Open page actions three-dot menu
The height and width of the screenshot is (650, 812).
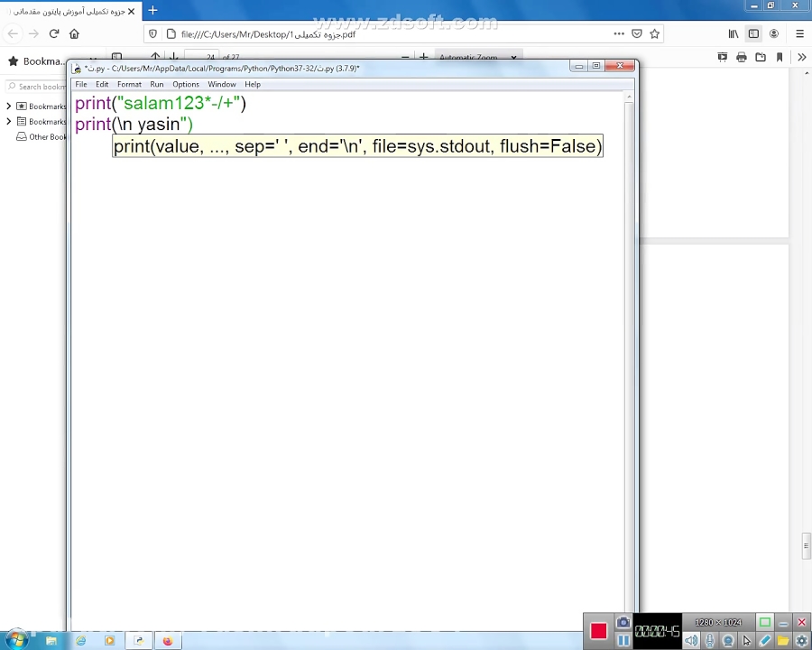(x=619, y=33)
